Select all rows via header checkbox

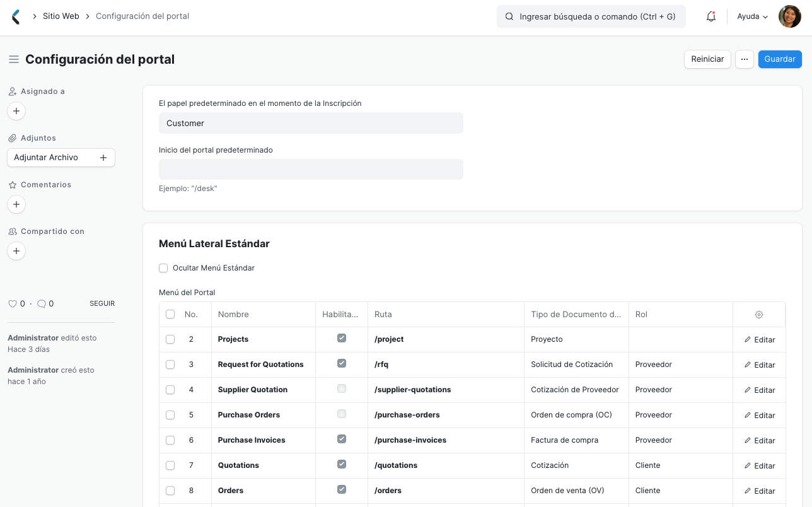pyautogui.click(x=170, y=314)
